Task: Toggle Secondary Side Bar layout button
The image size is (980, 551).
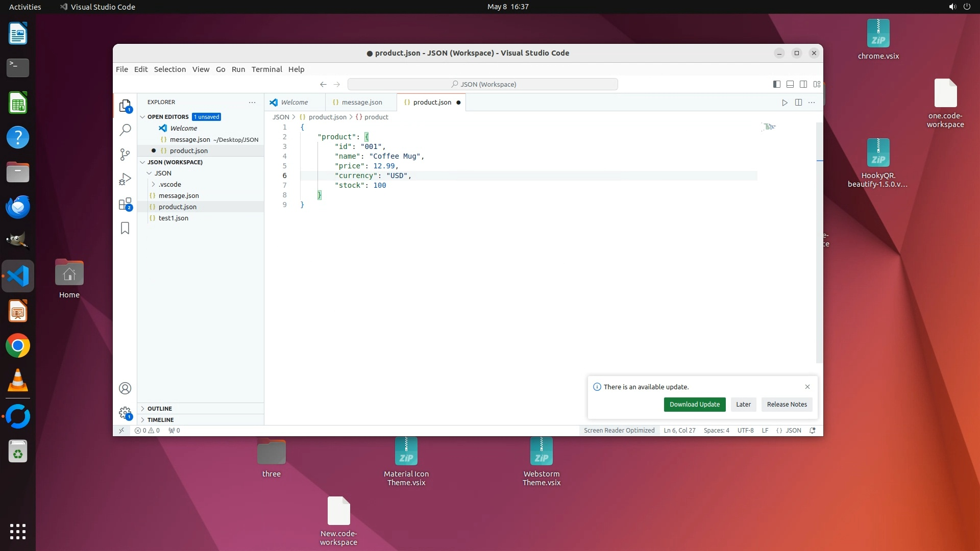Action: pyautogui.click(x=803, y=84)
